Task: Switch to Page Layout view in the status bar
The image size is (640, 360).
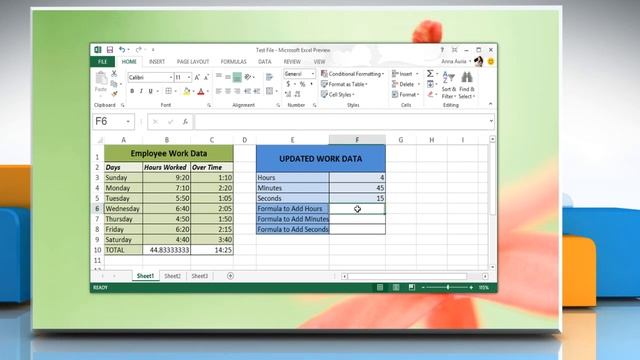Action: point(396,287)
